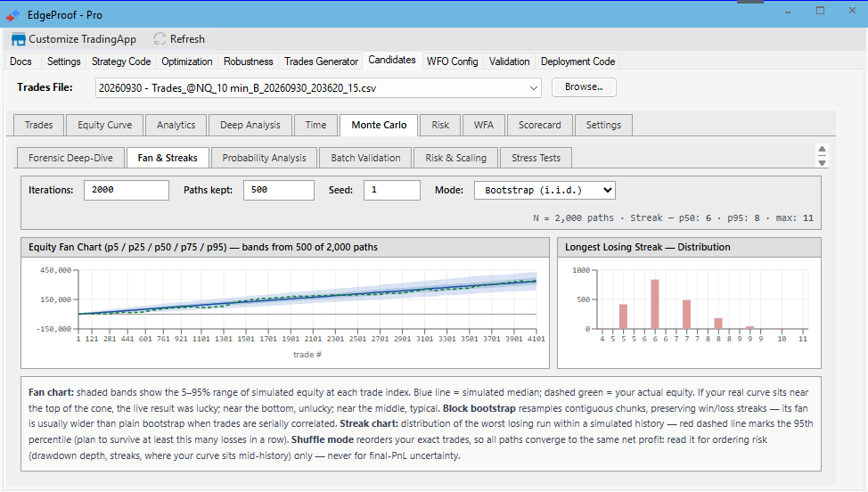The height and width of the screenshot is (492, 868).
Task: Focus the Seed input field
Action: coord(391,190)
